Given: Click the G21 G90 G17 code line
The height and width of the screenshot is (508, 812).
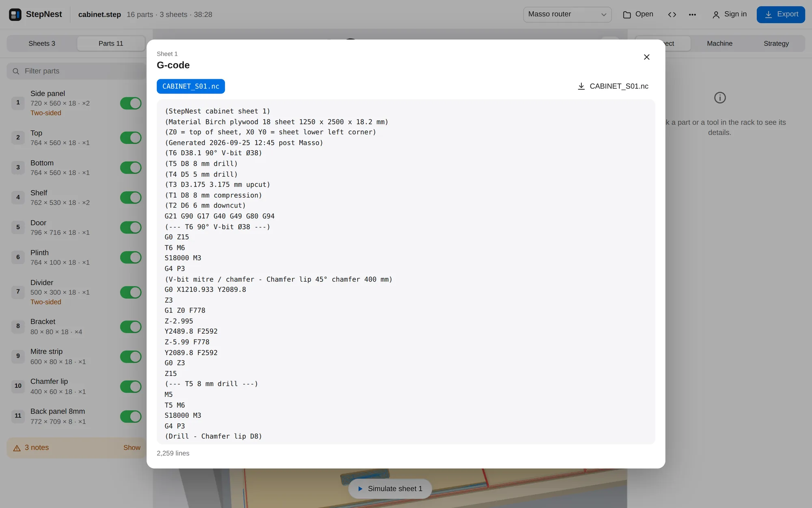Looking at the screenshot, I should coord(220,216).
